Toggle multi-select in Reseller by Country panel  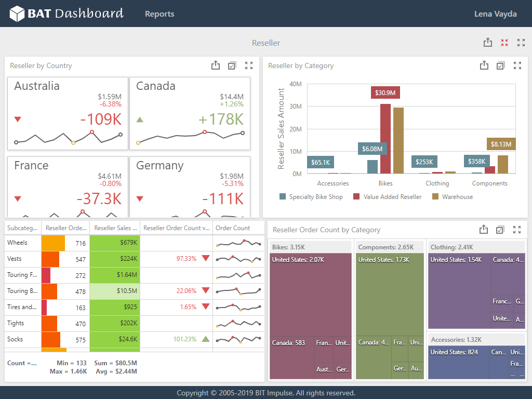[x=232, y=65]
